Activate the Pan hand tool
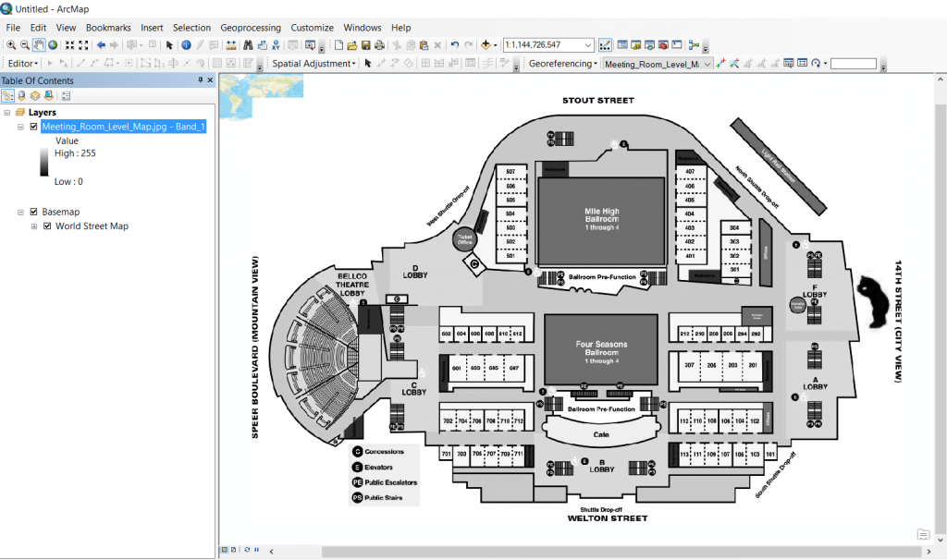This screenshot has width=947, height=560. click(38, 43)
